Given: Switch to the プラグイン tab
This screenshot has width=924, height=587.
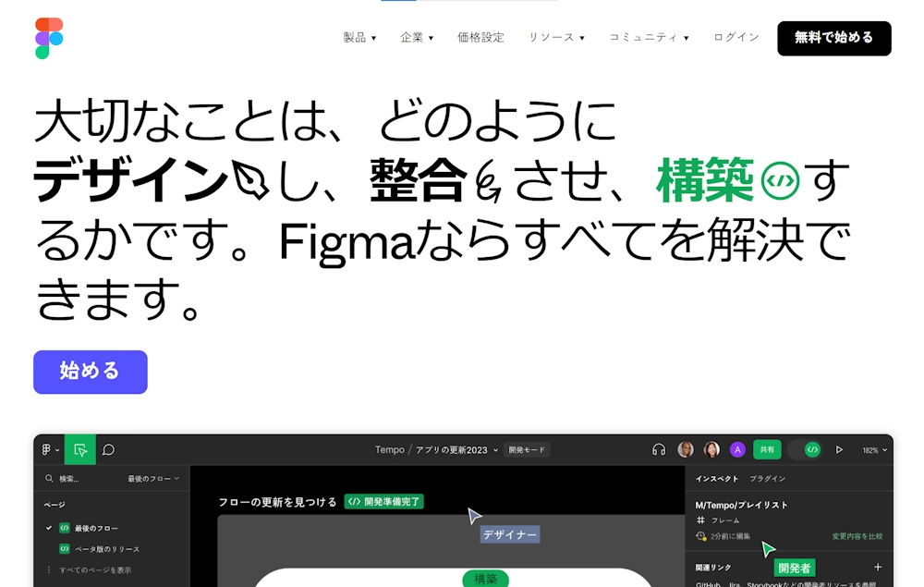Looking at the screenshot, I should (x=767, y=479).
